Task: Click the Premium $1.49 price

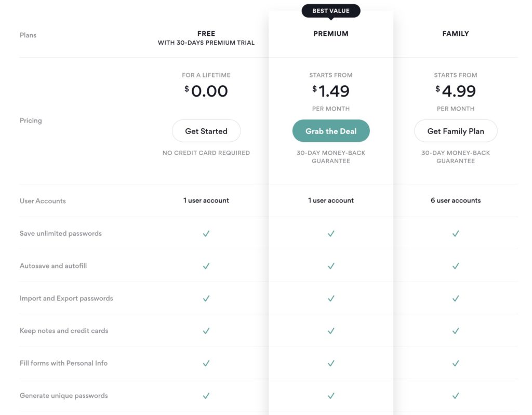Action: (x=331, y=91)
